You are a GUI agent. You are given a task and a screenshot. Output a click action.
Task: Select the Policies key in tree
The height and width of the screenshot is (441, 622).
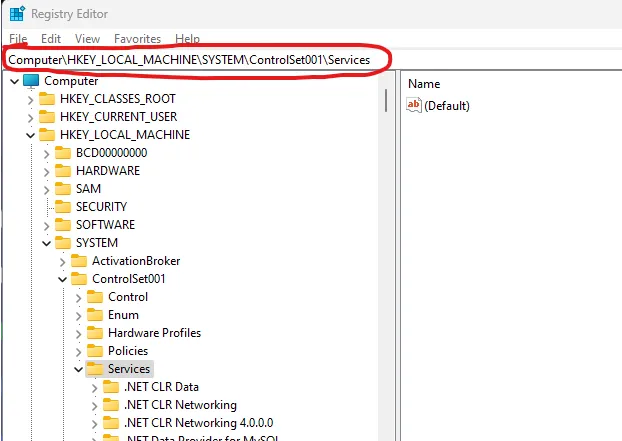tap(128, 351)
